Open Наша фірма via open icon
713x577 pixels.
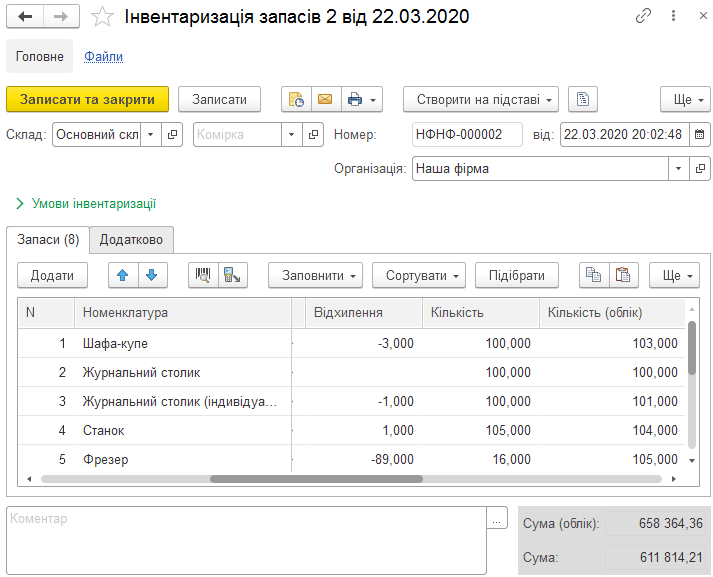(700, 169)
